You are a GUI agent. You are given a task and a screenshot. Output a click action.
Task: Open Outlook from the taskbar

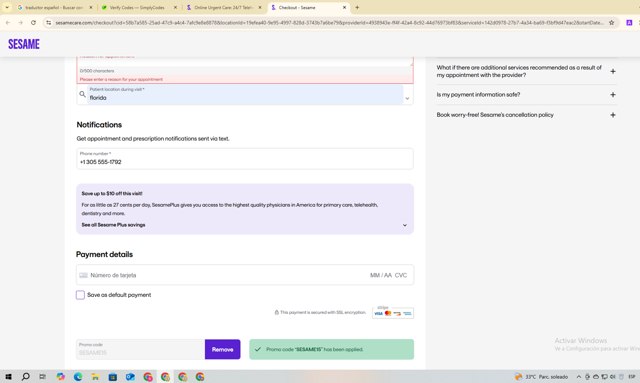click(130, 376)
